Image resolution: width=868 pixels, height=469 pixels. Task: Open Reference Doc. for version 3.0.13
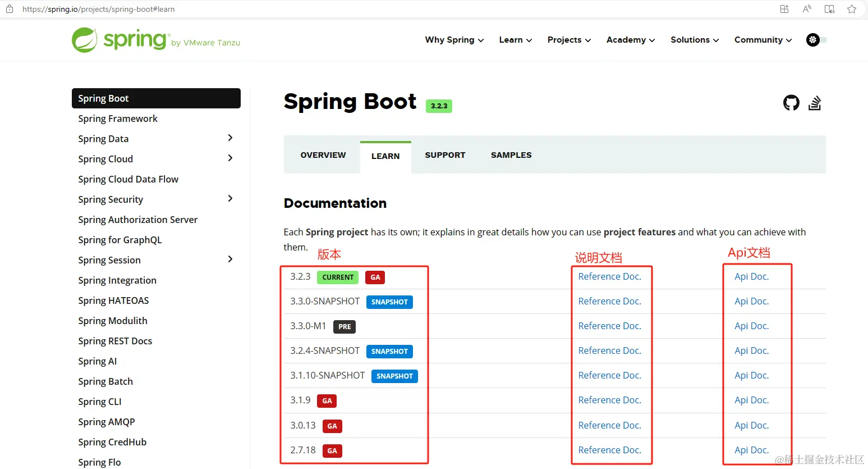pyautogui.click(x=609, y=425)
